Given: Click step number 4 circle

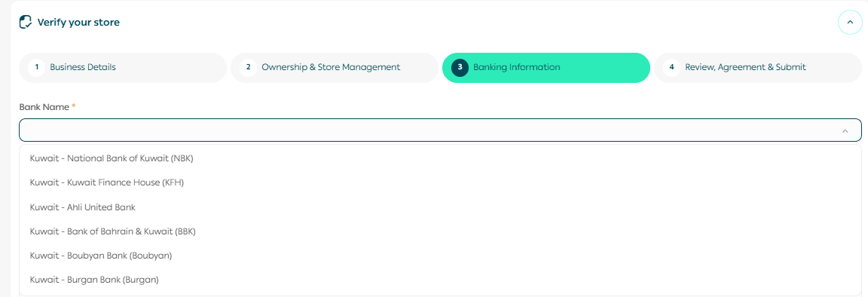Looking at the screenshot, I should 671,68.
